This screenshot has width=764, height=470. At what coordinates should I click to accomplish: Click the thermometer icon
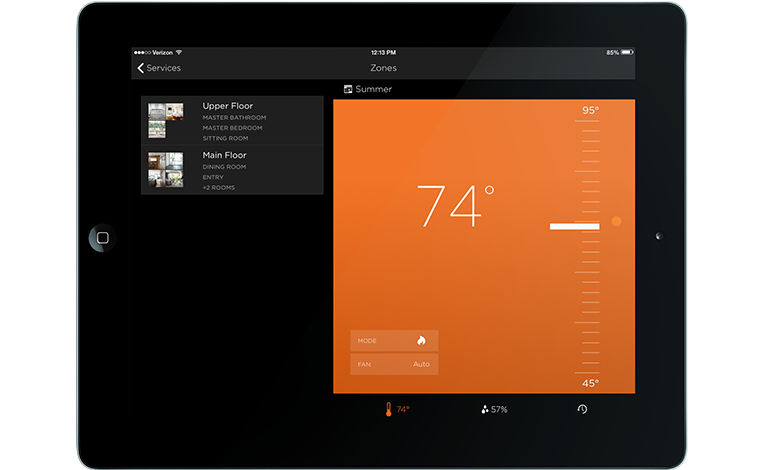tap(388, 409)
